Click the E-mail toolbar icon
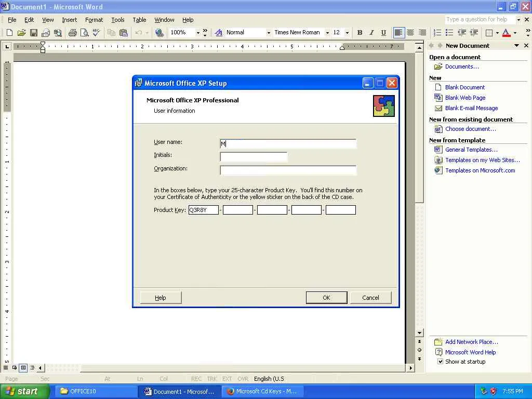The width and height of the screenshot is (532, 399). pos(46,33)
